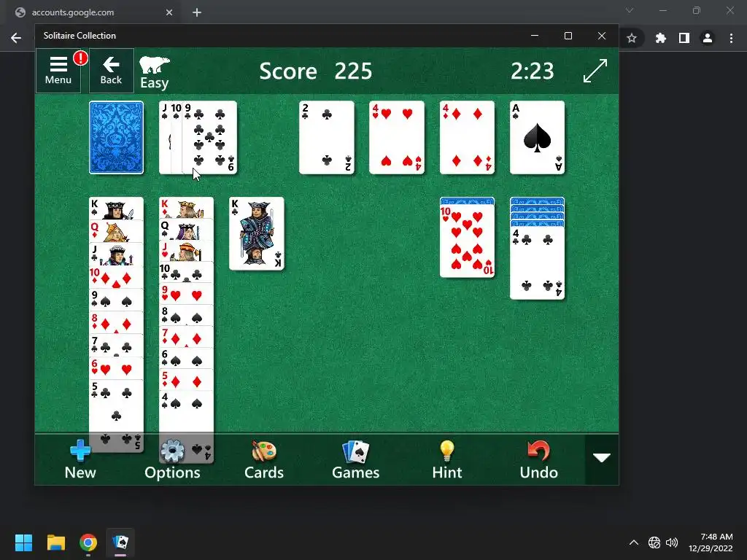Show hidden system tray icons
The height and width of the screenshot is (560, 747).
pos(634,542)
